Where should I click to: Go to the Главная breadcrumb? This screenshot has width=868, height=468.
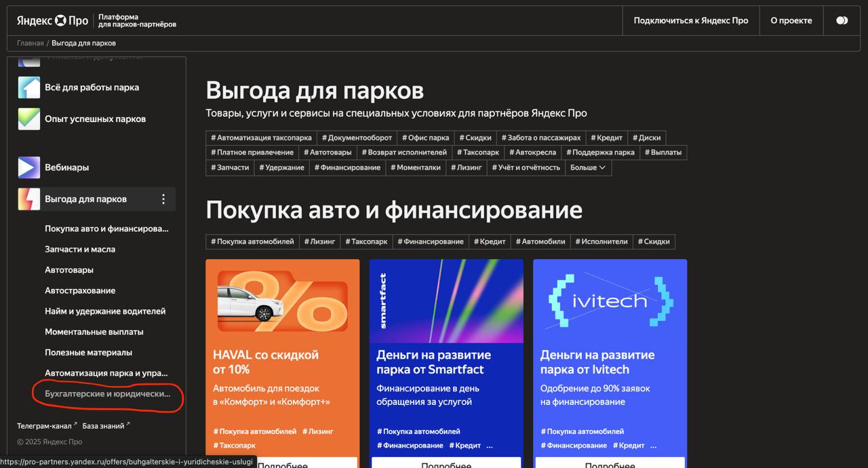[31, 43]
